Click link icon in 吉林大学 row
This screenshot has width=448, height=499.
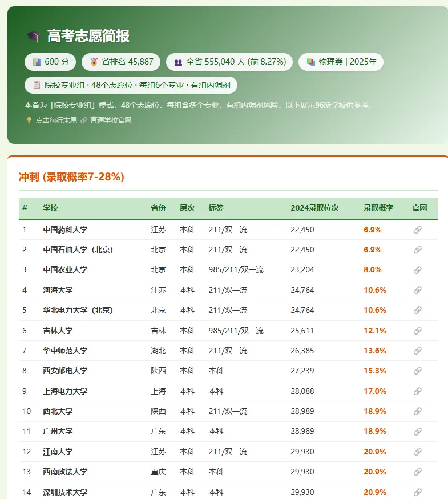point(417,331)
